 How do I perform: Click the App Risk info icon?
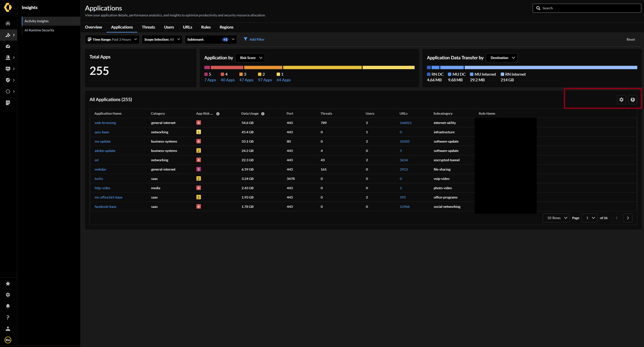coord(218,114)
